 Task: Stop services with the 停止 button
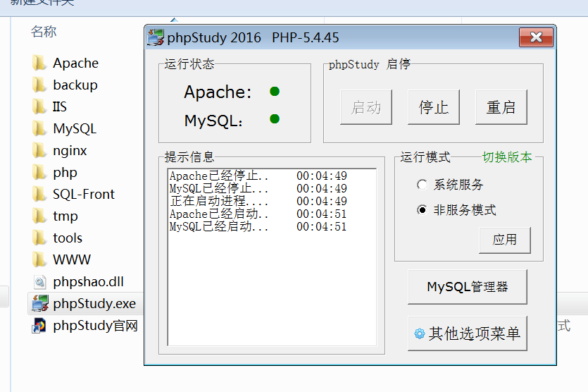click(434, 107)
